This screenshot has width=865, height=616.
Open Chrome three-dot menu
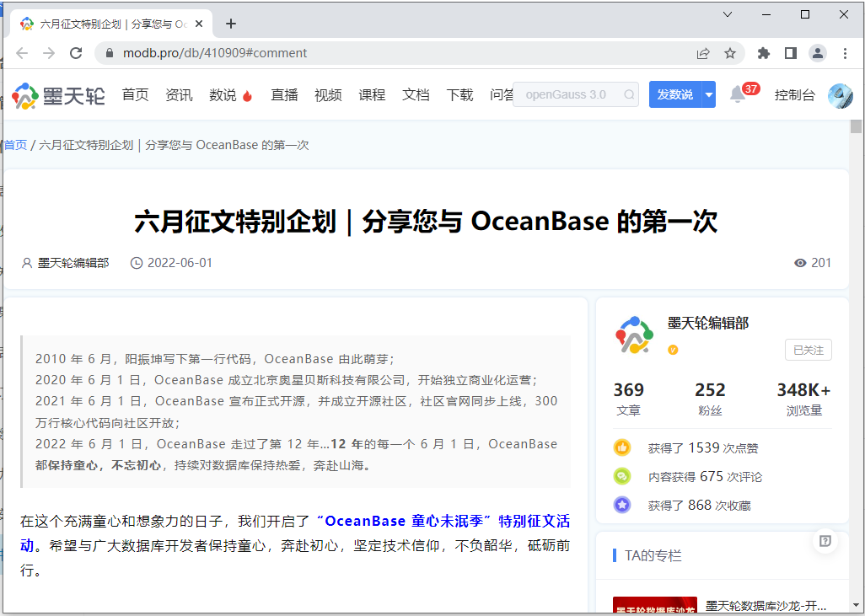(845, 53)
